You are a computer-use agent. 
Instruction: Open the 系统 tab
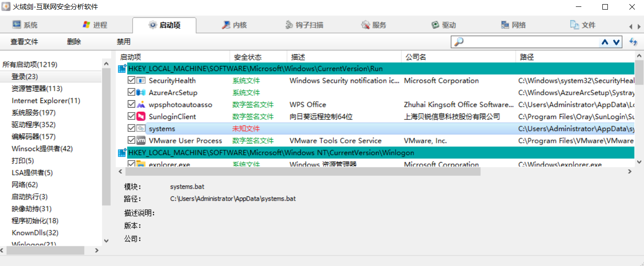(x=25, y=25)
